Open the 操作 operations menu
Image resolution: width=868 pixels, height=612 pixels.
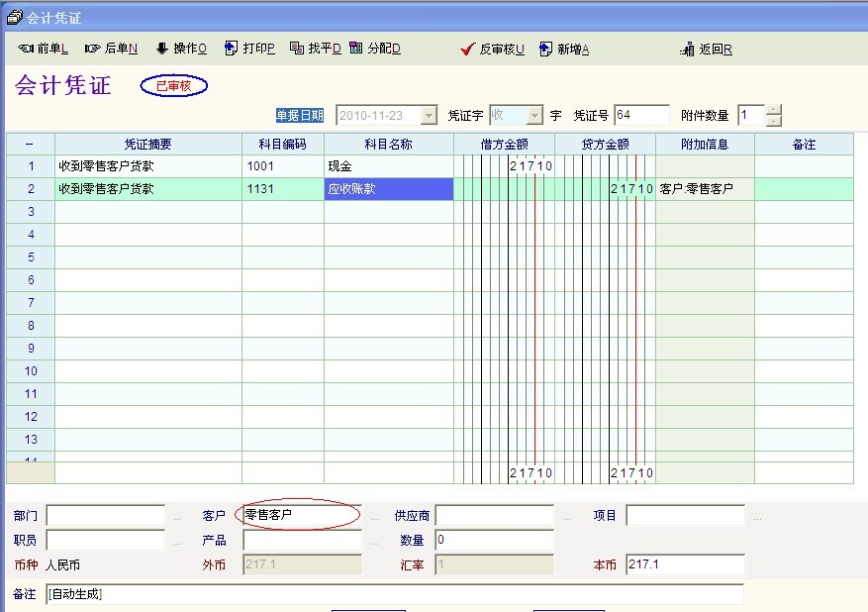click(180, 49)
